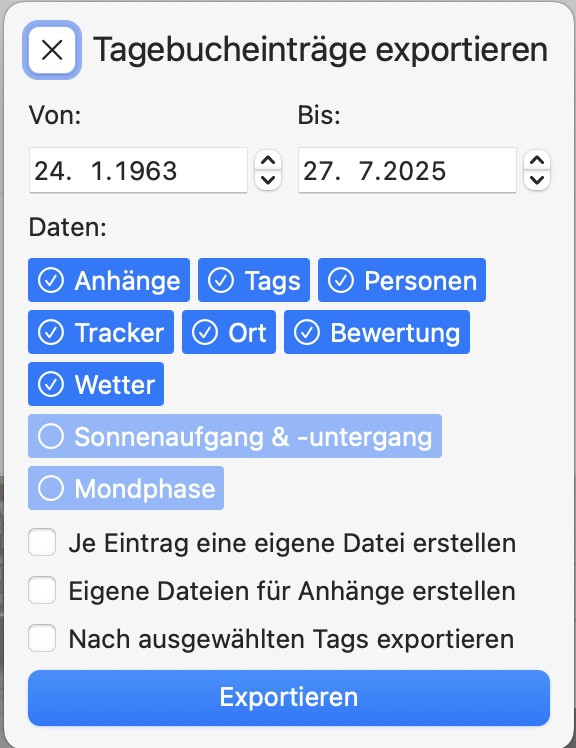Enable the Mondphase data chip
This screenshot has height=748, width=576.
126,488
